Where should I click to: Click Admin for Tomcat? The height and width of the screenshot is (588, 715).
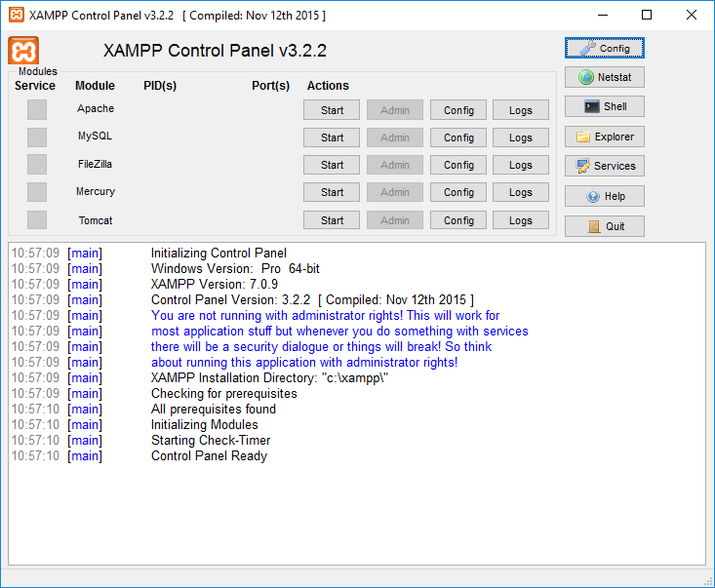tap(395, 220)
